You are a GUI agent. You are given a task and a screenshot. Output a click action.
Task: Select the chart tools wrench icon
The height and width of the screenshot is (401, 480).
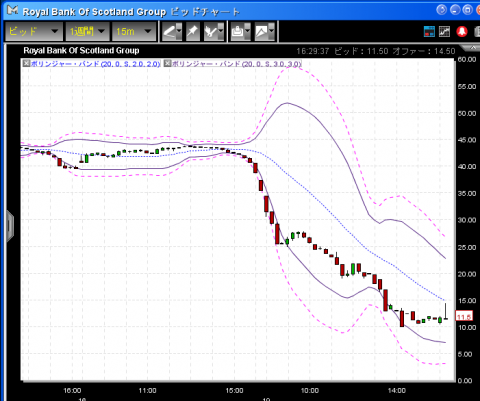pos(211,32)
